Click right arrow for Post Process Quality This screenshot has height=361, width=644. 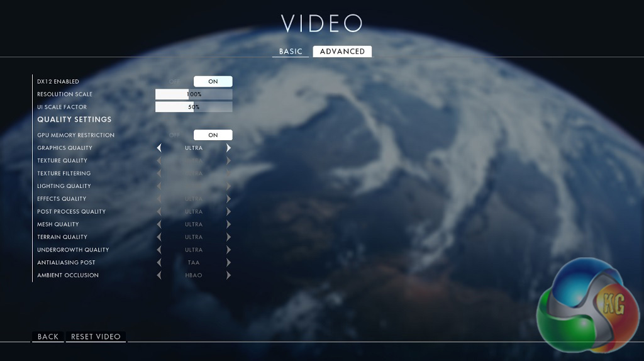(x=229, y=211)
